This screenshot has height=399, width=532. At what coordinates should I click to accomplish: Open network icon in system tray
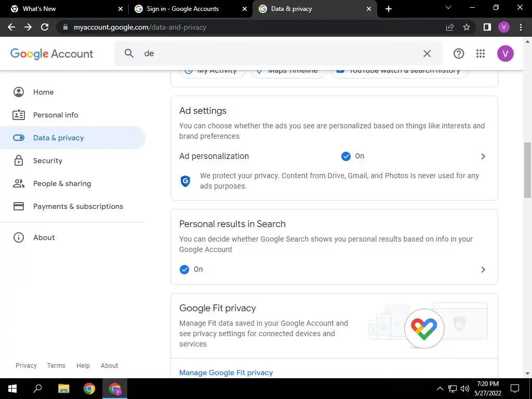click(x=453, y=389)
